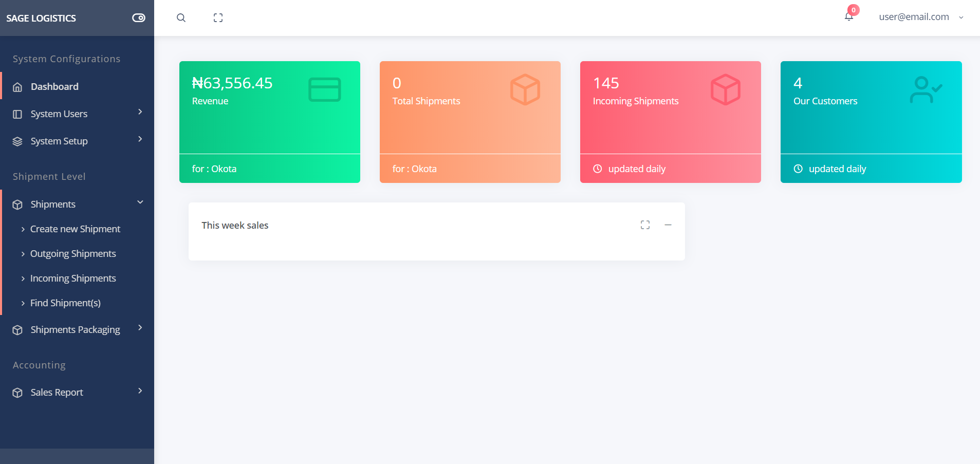Screen dimensions: 980x464
Task: Click arrow beside Outgoing Shipments
Action: [23, 254]
